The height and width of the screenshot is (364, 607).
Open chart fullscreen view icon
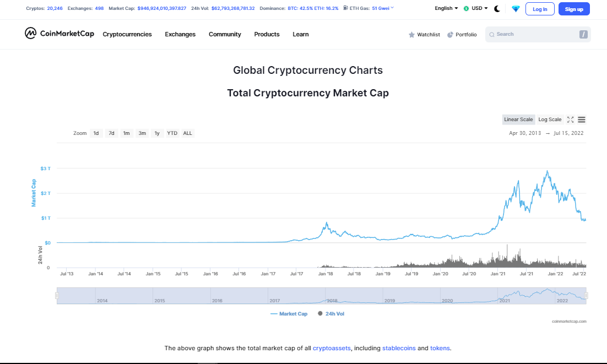(570, 119)
